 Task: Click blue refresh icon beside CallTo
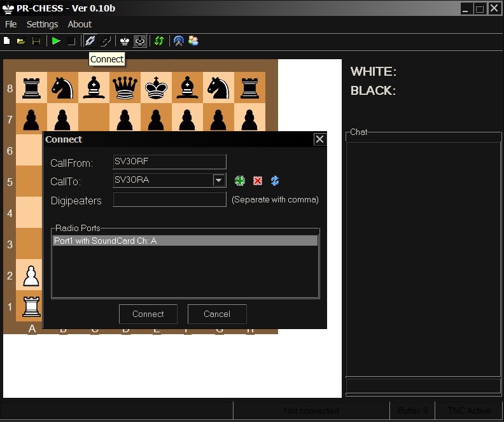275,181
